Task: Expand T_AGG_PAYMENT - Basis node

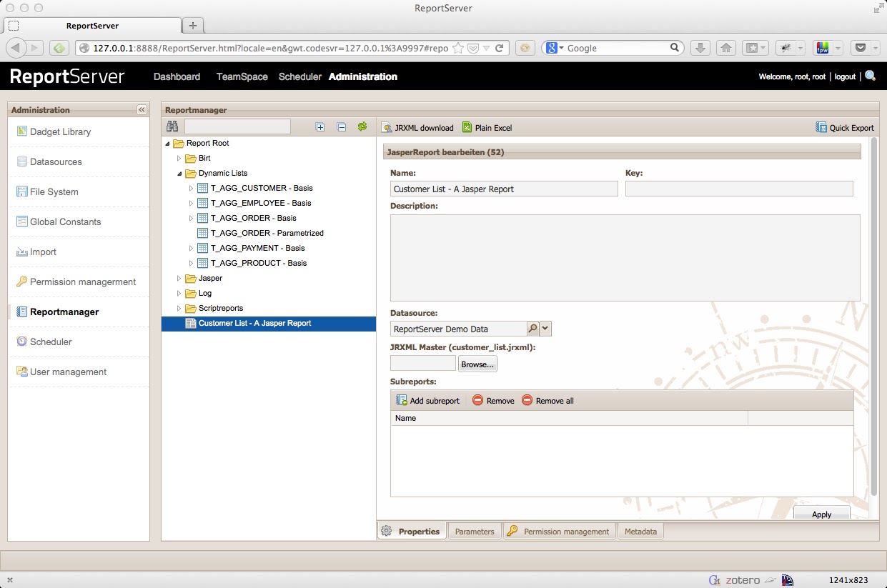Action: [191, 249]
